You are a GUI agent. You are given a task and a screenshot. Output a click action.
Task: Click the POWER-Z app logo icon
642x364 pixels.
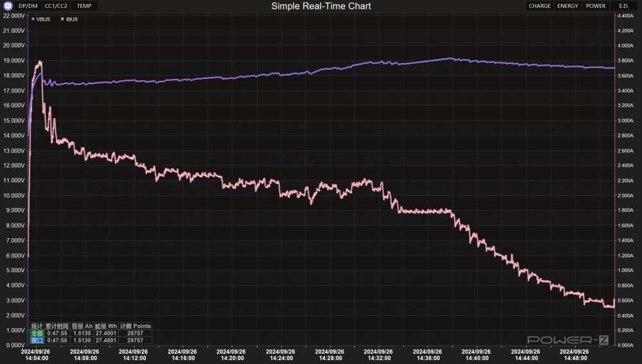[x=8, y=6]
